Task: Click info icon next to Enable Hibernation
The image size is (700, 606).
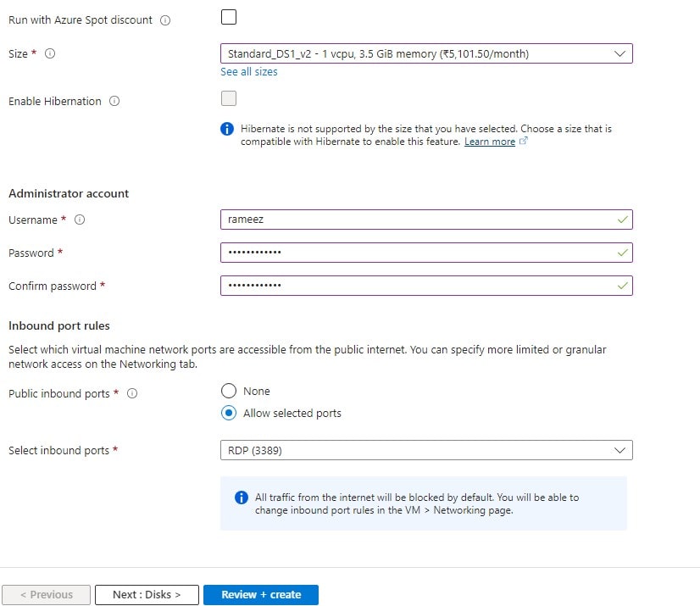Action: (114, 101)
